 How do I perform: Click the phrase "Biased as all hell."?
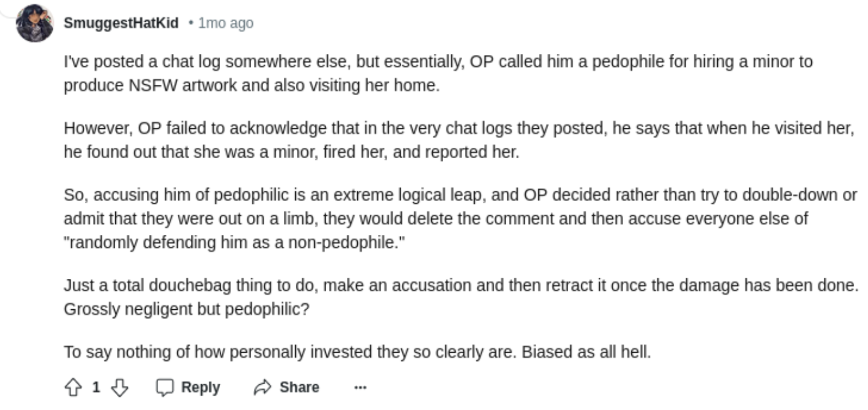coord(587,351)
